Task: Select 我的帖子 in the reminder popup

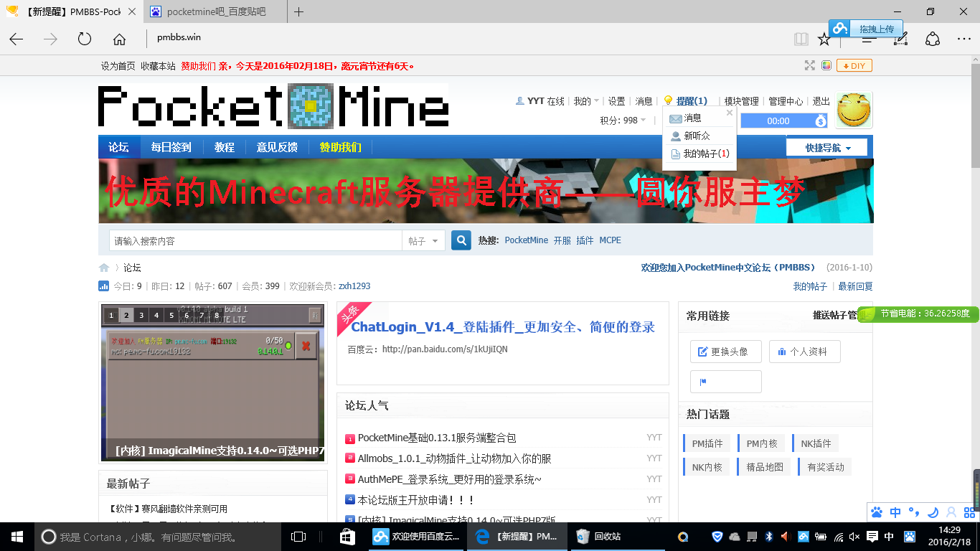Action: (x=705, y=154)
